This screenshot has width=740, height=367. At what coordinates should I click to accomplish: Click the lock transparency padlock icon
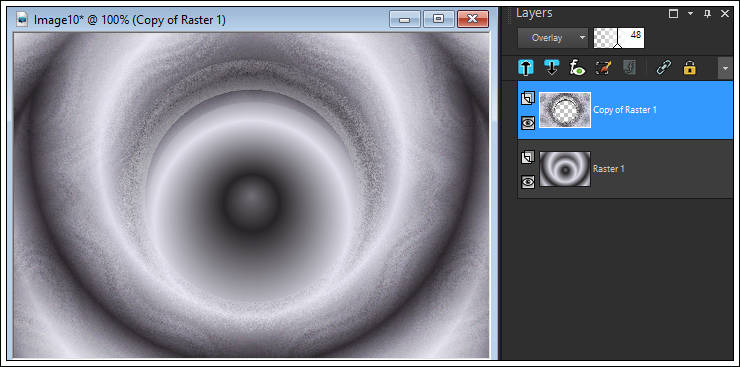(690, 68)
